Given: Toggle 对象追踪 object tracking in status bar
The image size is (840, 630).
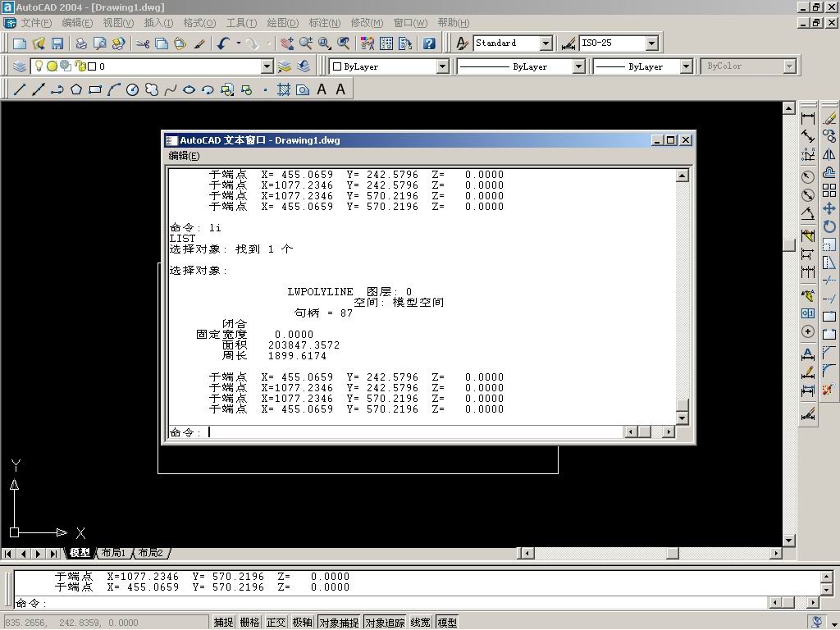Looking at the screenshot, I should click(385, 622).
